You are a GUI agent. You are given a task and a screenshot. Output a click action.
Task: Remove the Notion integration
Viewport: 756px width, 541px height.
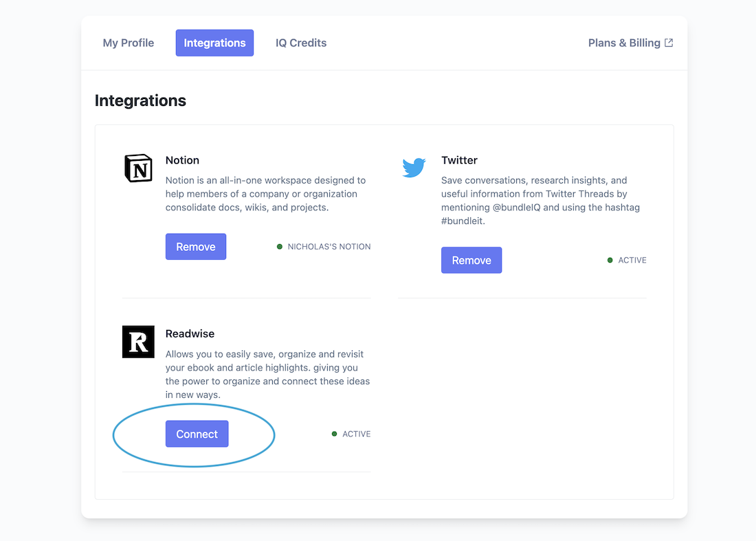coord(196,247)
